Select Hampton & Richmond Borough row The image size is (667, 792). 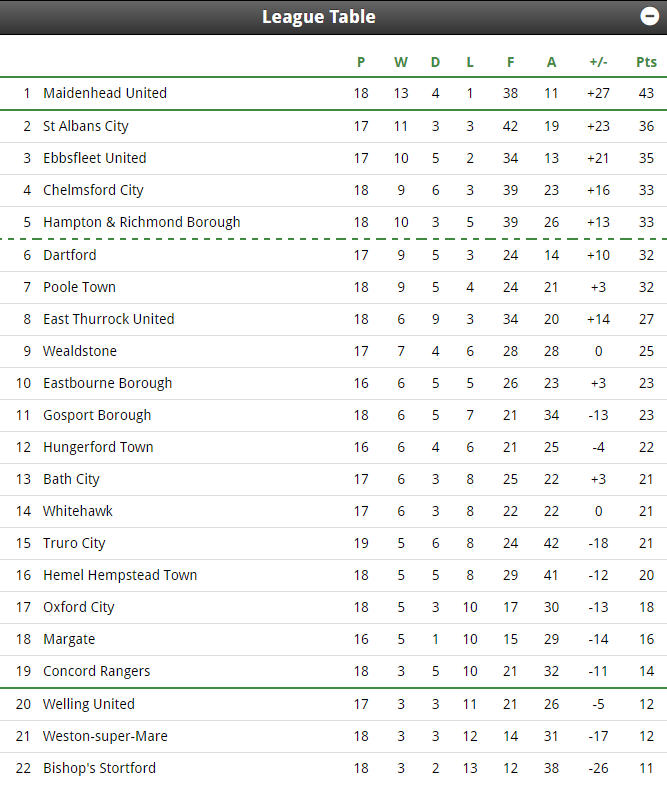(x=333, y=222)
